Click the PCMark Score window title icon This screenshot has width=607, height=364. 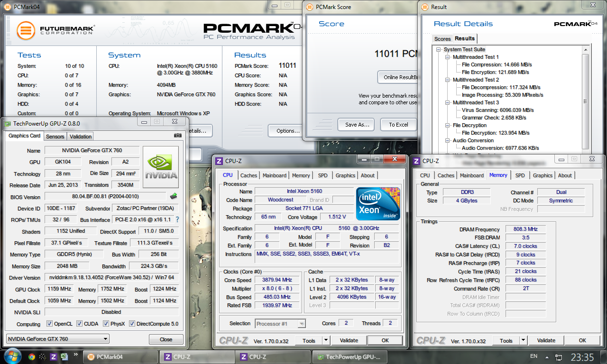[310, 7]
